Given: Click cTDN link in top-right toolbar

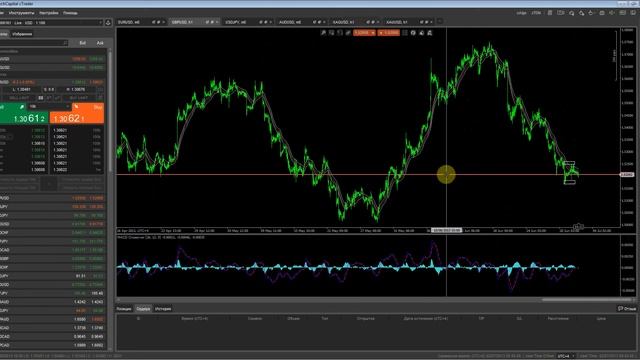Looking at the screenshot, I should (x=536, y=13).
